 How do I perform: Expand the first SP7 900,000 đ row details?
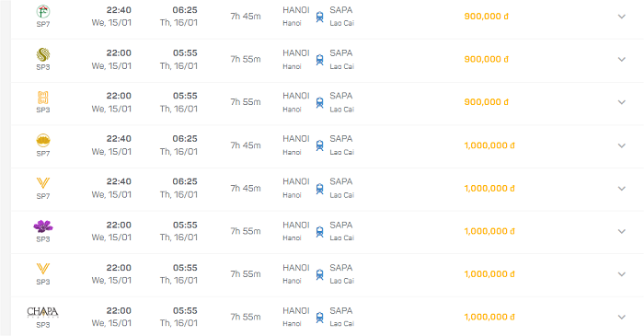click(x=621, y=17)
